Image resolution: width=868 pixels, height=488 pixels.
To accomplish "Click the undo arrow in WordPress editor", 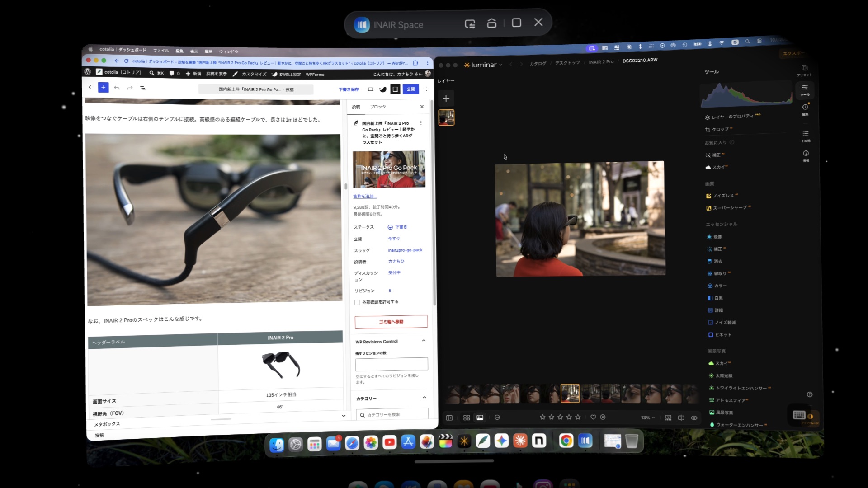I will click(x=117, y=88).
